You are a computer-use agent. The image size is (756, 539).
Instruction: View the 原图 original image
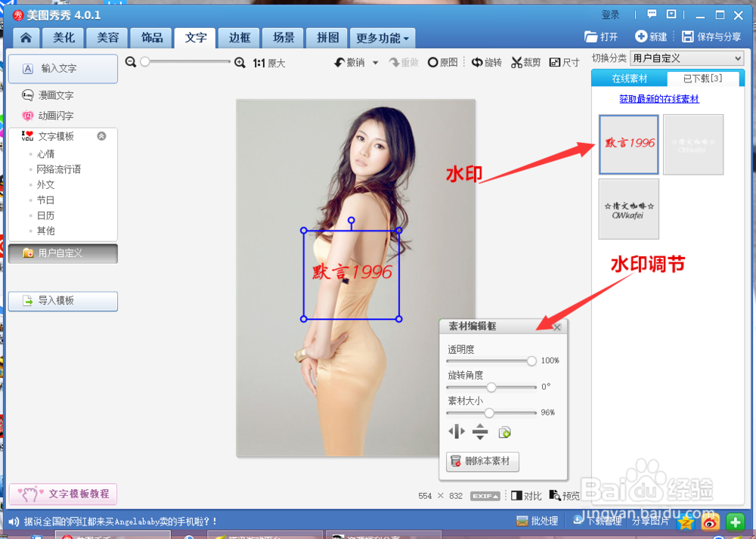pos(442,63)
